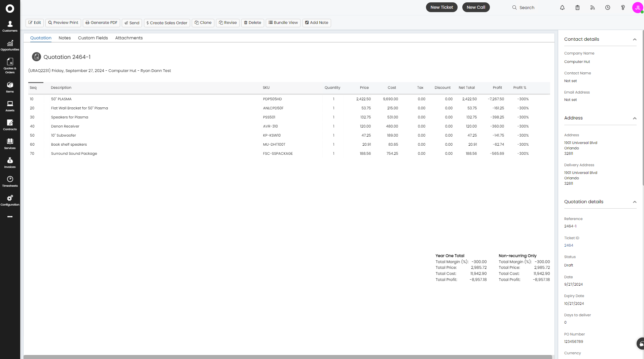The image size is (644, 359).
Task: Switch to the Custom Fields tab
Action: coord(93,38)
